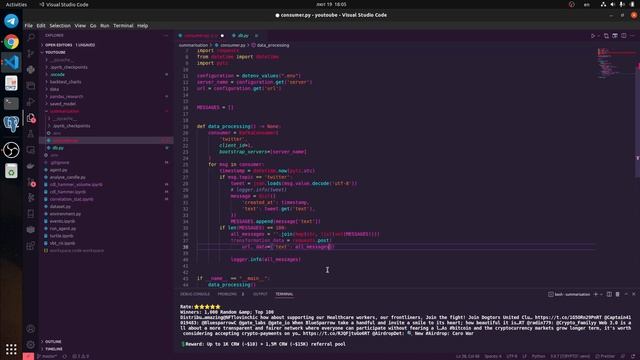Click the Python language mode in status bar
The width and height of the screenshot is (640, 360).
pos(538,356)
